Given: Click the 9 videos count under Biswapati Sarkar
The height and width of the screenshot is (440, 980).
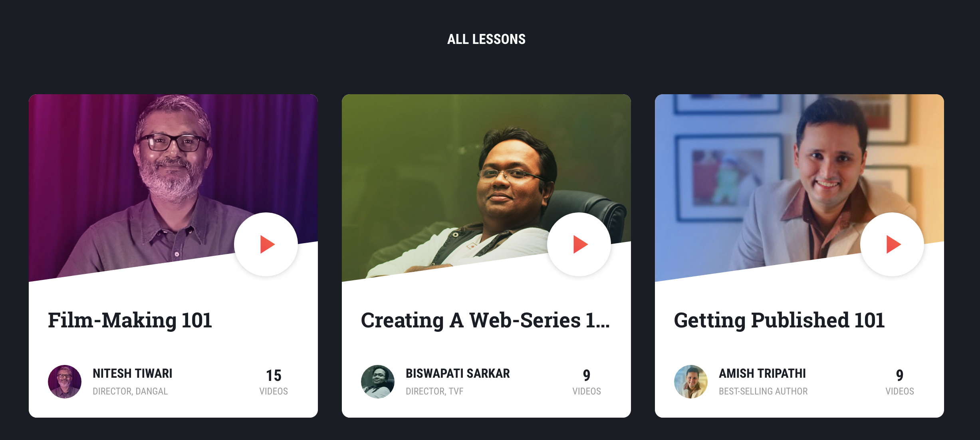Looking at the screenshot, I should point(587,382).
